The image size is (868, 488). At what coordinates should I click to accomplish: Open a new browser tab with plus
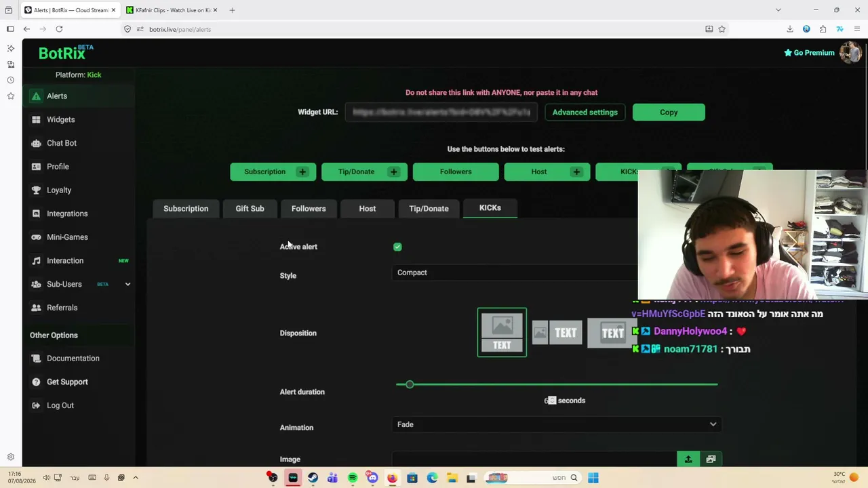click(232, 10)
